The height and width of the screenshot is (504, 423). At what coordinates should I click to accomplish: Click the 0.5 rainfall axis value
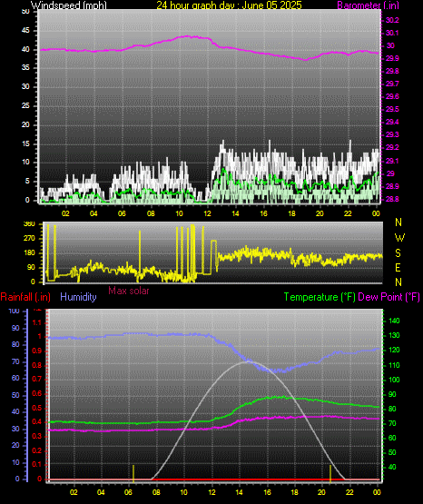(x=37, y=409)
